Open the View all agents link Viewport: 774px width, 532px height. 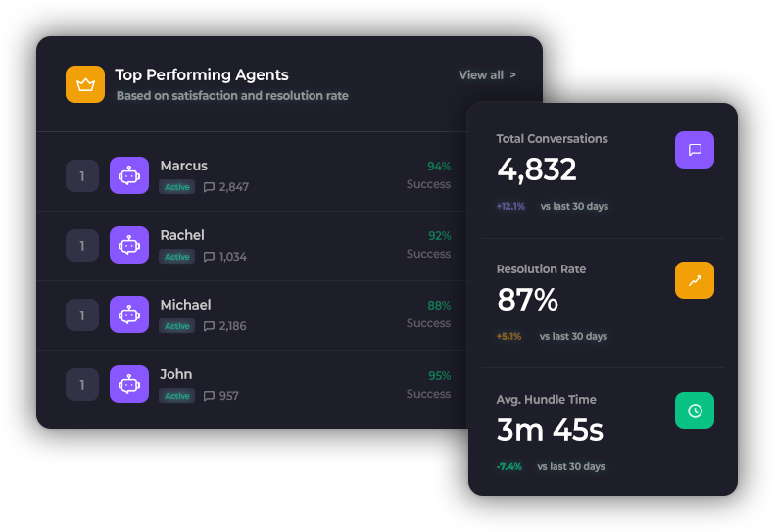point(487,75)
